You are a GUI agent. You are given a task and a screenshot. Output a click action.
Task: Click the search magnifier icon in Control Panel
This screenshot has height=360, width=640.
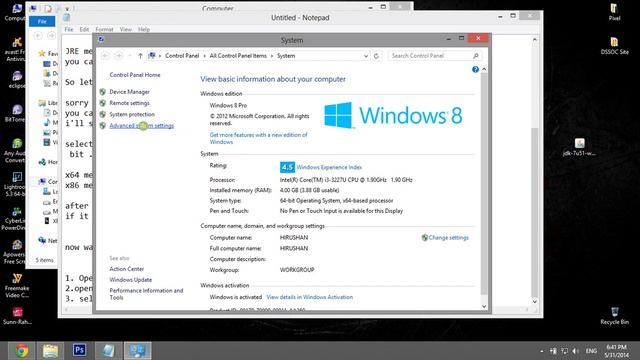[476, 56]
